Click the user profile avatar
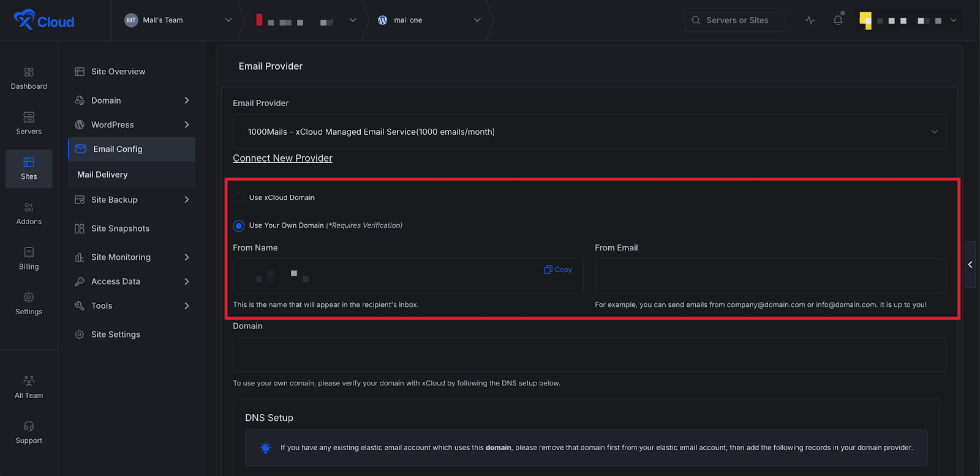Image resolution: width=980 pixels, height=476 pixels. pyautogui.click(x=865, y=20)
